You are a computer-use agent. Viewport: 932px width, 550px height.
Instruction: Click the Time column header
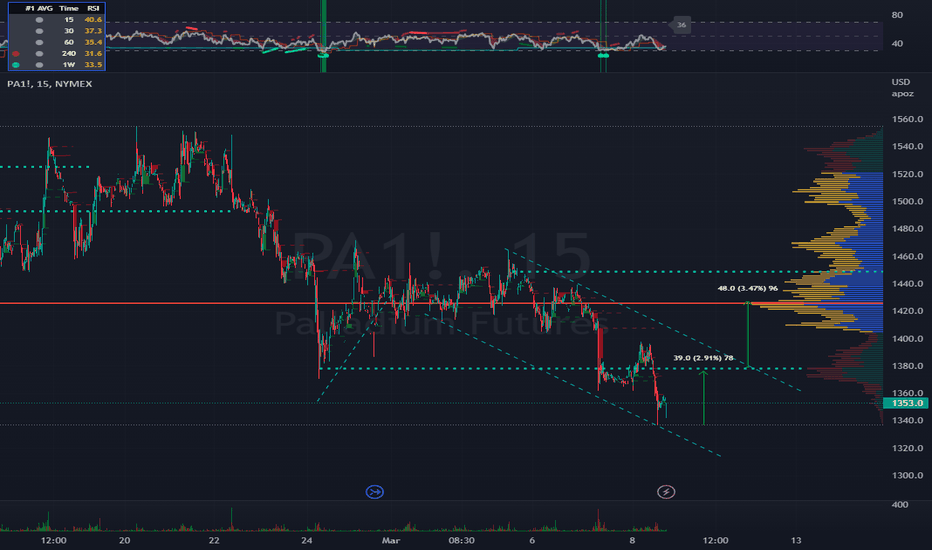[x=69, y=8]
